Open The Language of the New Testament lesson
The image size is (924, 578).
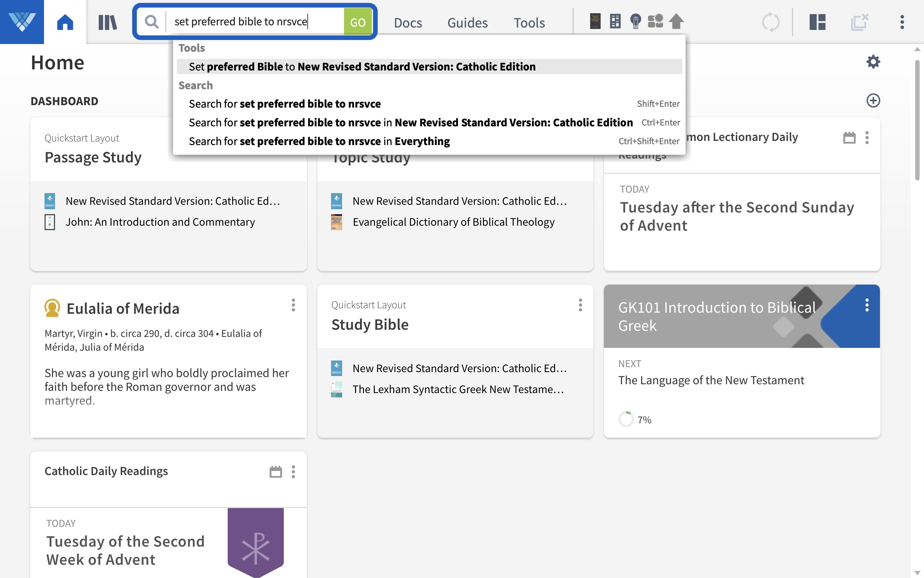tap(711, 380)
